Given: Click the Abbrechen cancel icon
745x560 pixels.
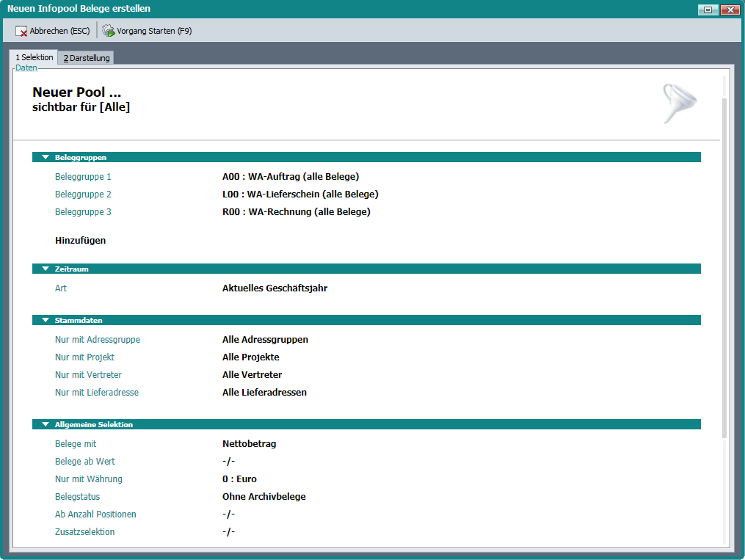Looking at the screenshot, I should coord(21,31).
